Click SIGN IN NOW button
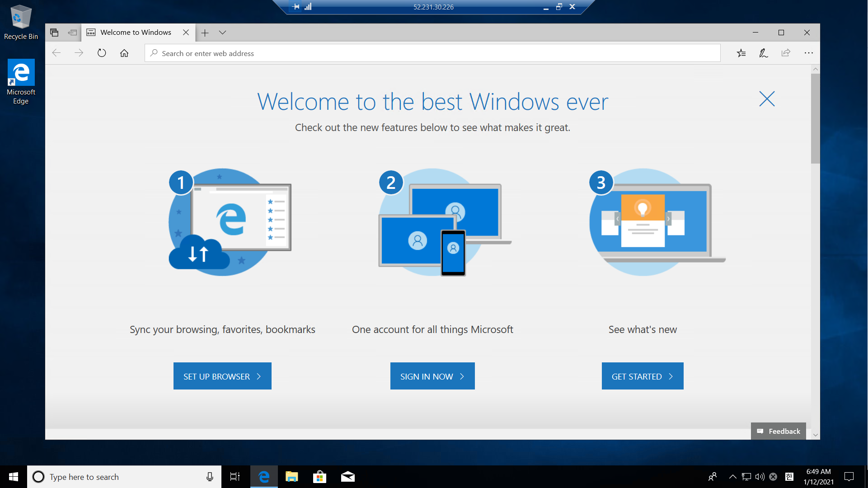 (432, 376)
